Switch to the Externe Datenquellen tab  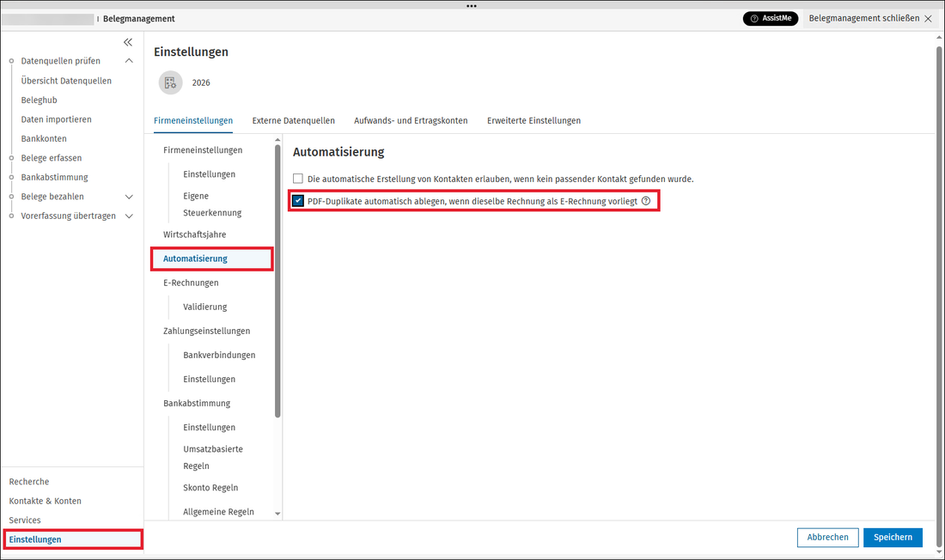[294, 120]
